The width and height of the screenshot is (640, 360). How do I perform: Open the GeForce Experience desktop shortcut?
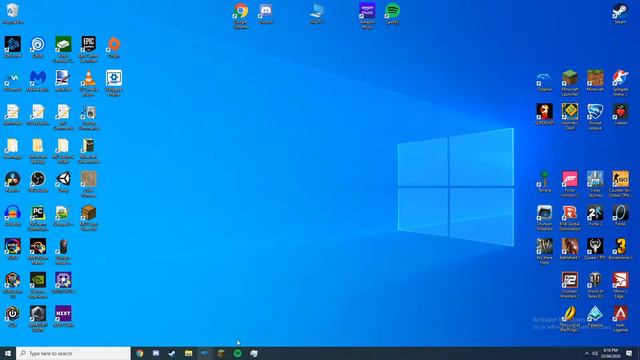[x=38, y=285]
